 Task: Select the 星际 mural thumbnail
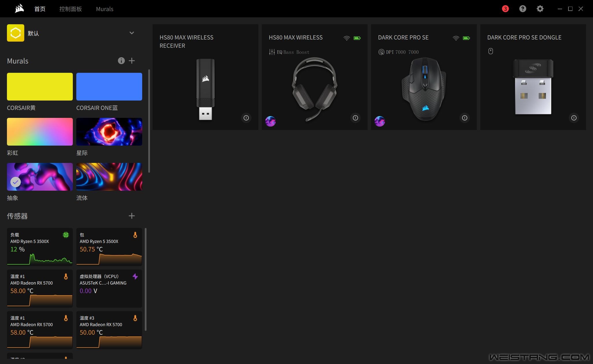pos(109,132)
